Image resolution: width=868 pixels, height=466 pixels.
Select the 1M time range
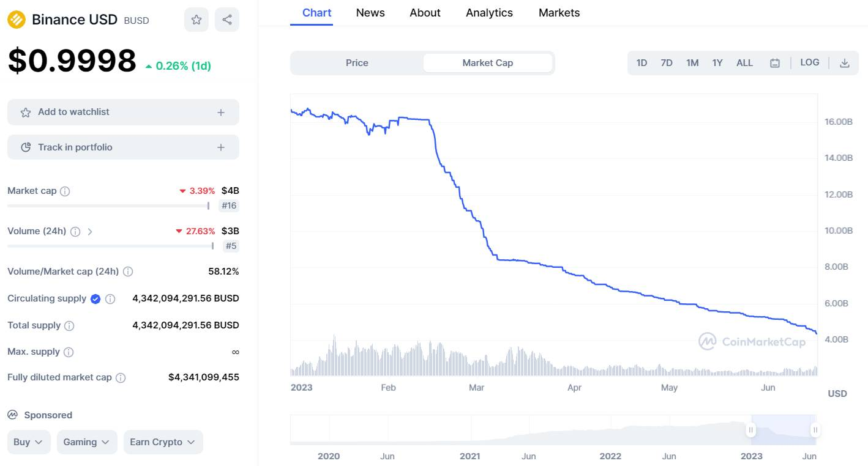coord(692,63)
